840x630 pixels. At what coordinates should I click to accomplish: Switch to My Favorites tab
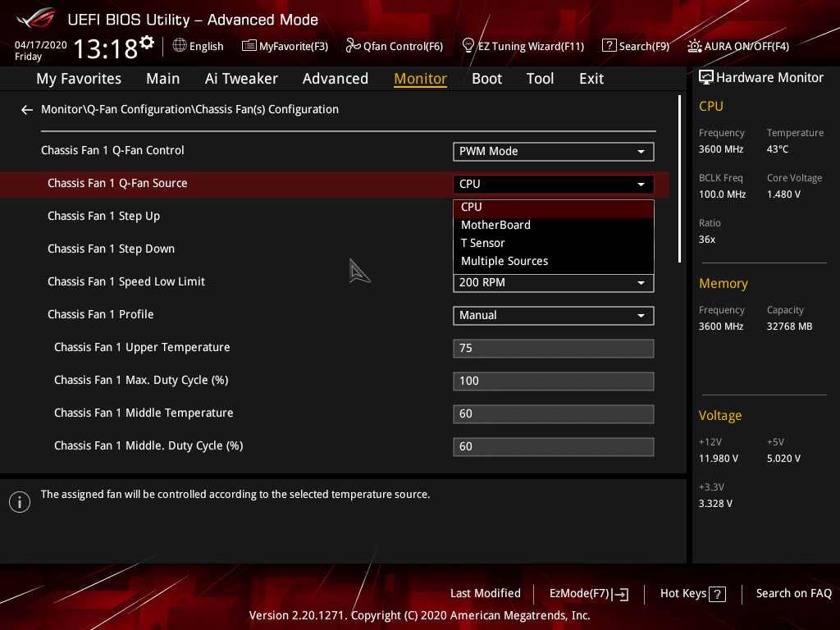tap(79, 79)
